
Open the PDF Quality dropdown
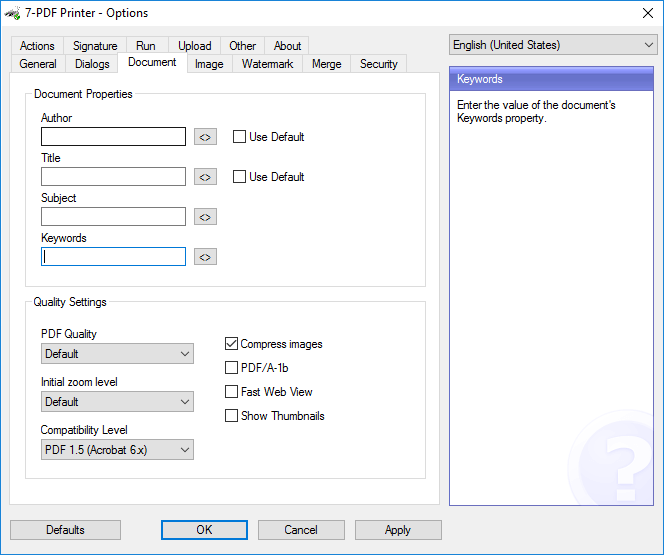(x=117, y=354)
